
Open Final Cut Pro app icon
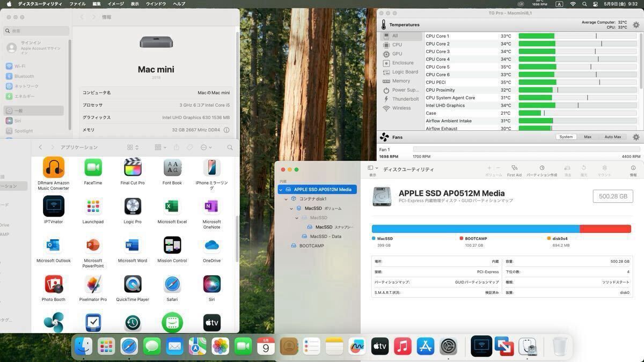click(133, 167)
